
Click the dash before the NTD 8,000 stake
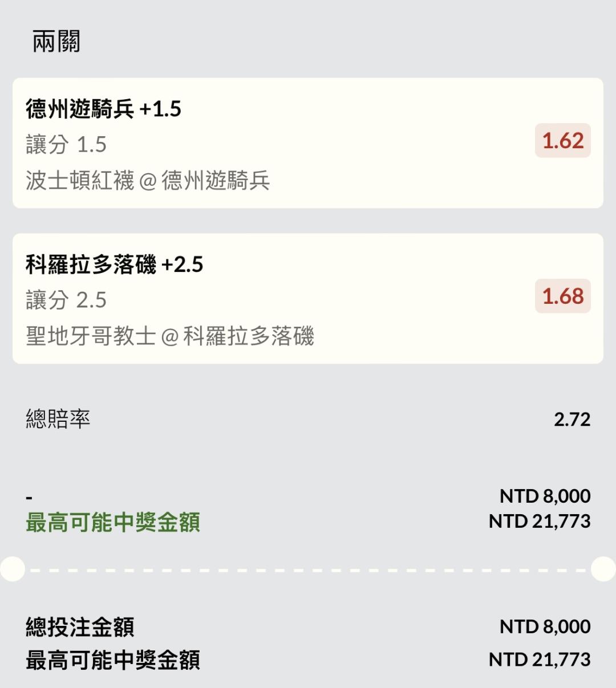tap(29, 498)
